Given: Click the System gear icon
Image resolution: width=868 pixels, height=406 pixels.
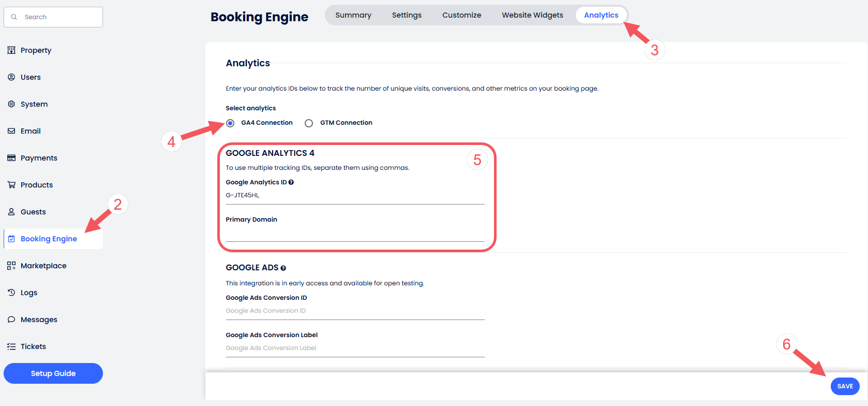Looking at the screenshot, I should 11,104.
